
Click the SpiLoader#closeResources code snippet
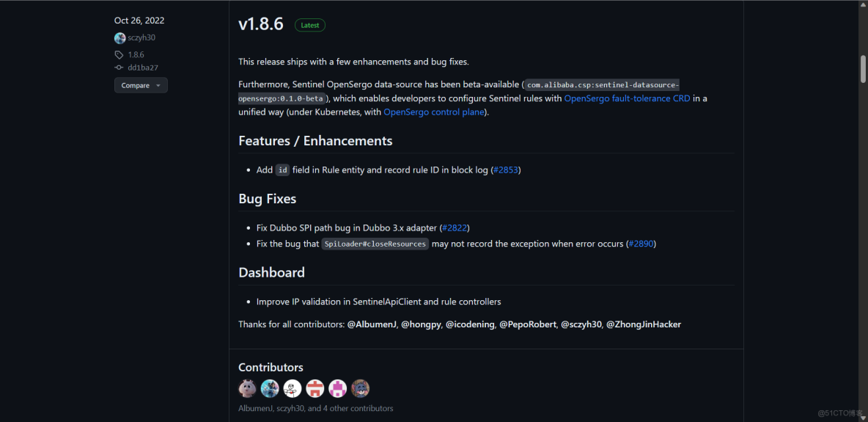tap(375, 244)
